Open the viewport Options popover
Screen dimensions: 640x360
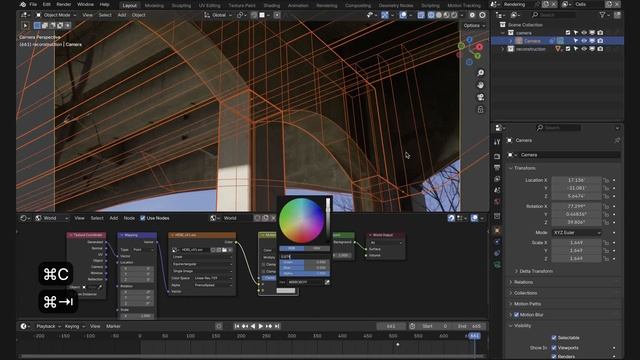pos(474,25)
